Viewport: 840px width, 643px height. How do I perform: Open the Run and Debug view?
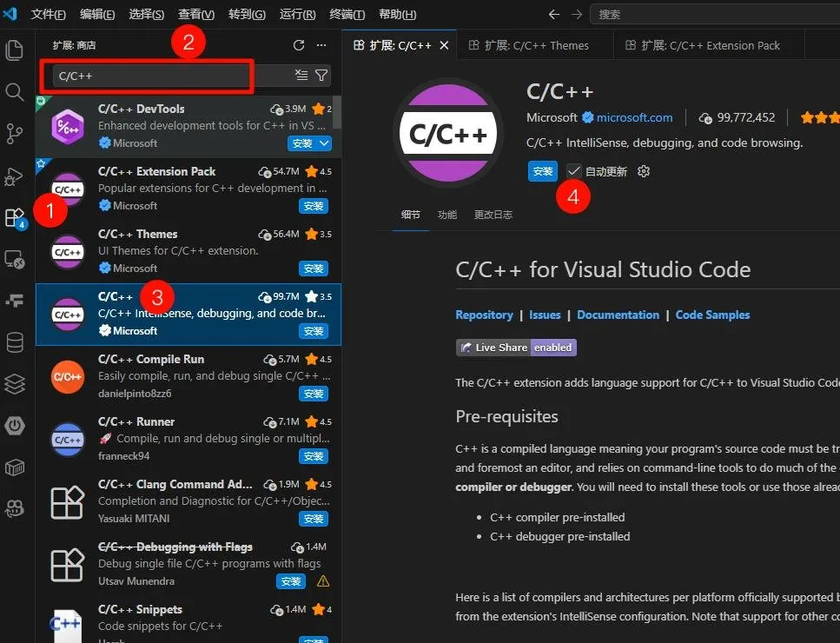[x=15, y=176]
